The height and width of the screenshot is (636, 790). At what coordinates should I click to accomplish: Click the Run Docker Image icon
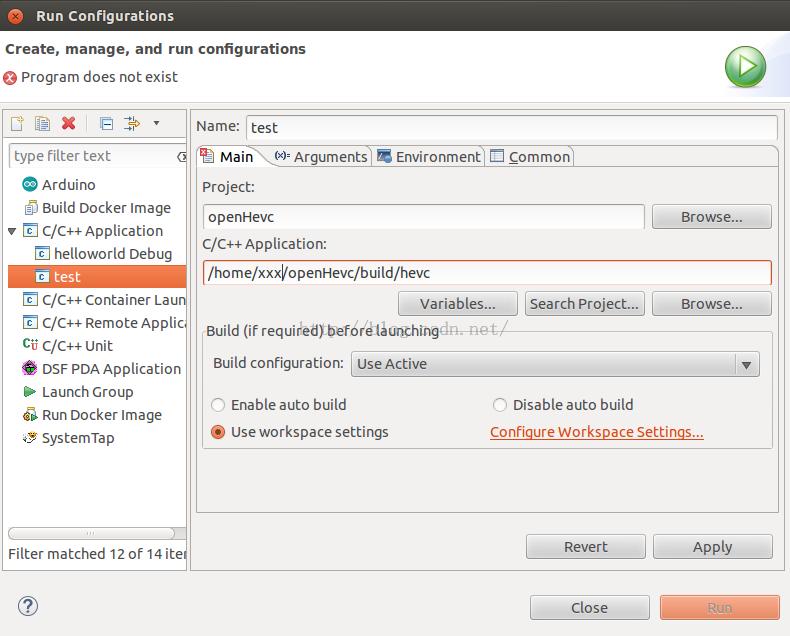[30, 415]
